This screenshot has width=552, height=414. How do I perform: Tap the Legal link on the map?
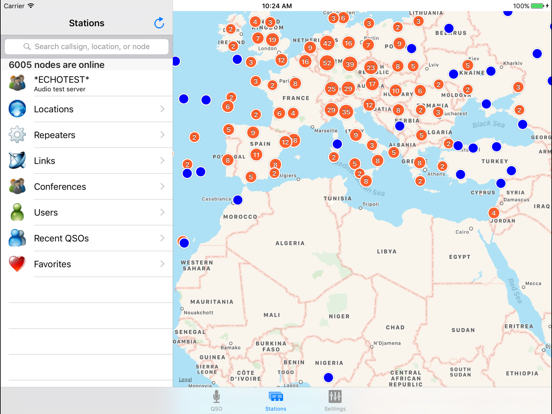(185, 380)
